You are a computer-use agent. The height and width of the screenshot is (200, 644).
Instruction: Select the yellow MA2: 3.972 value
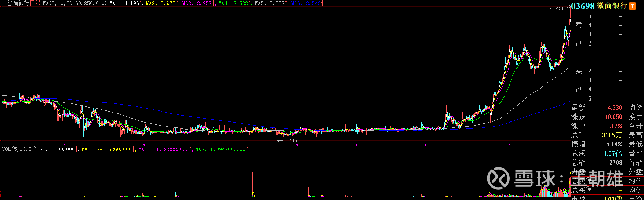(x=162, y=3)
